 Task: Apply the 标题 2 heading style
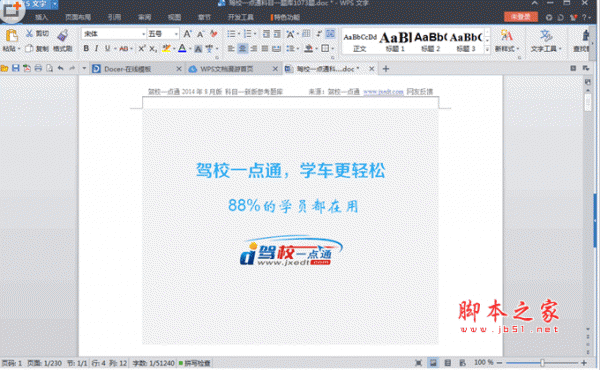coord(430,42)
